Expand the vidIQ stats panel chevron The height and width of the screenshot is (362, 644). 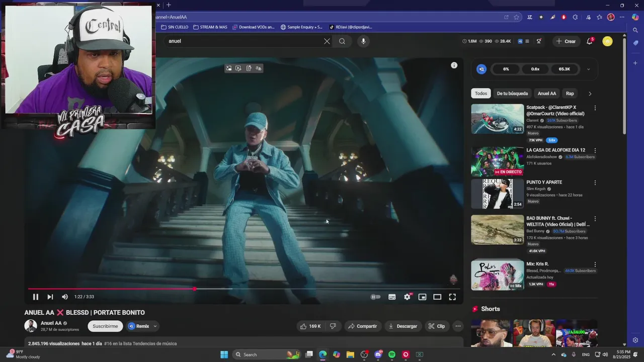click(588, 69)
